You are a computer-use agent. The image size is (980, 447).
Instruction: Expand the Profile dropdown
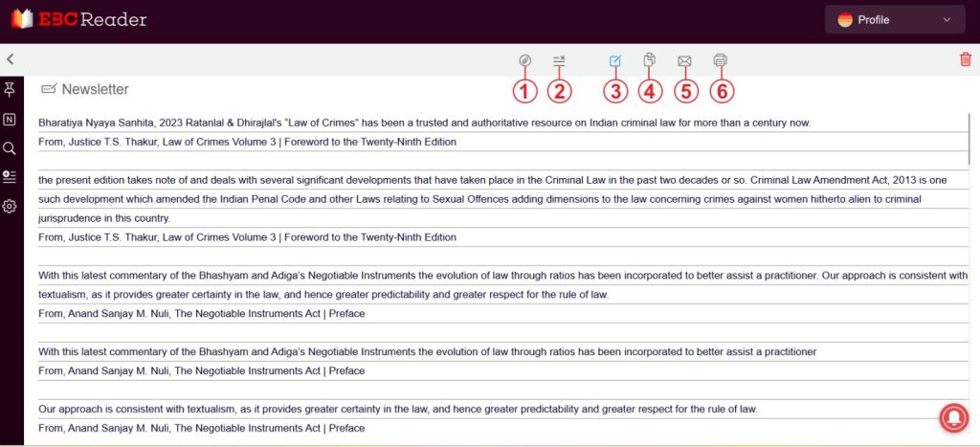pos(894,19)
